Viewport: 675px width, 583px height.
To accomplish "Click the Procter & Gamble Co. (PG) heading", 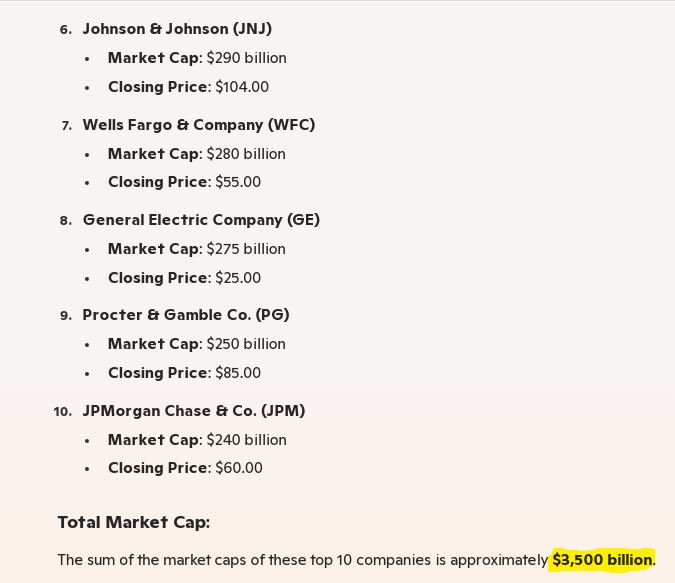I will point(186,315).
